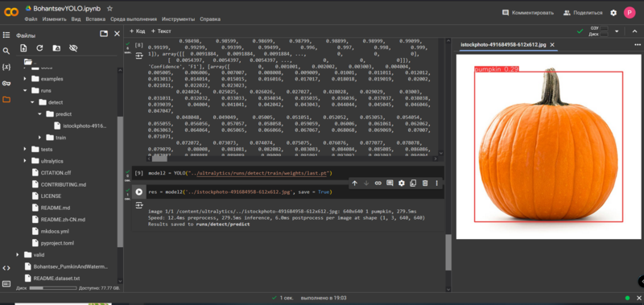Open the variables {x} panel icon

click(x=6, y=67)
